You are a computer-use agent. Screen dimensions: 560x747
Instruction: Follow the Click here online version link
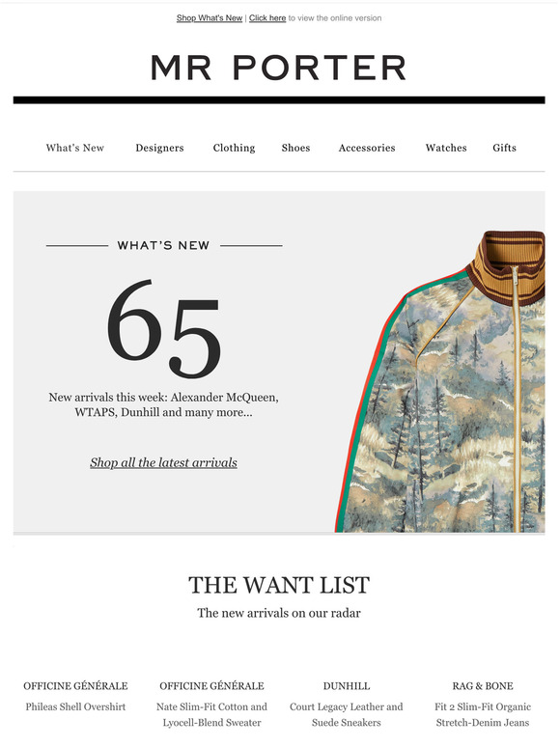[x=267, y=18]
